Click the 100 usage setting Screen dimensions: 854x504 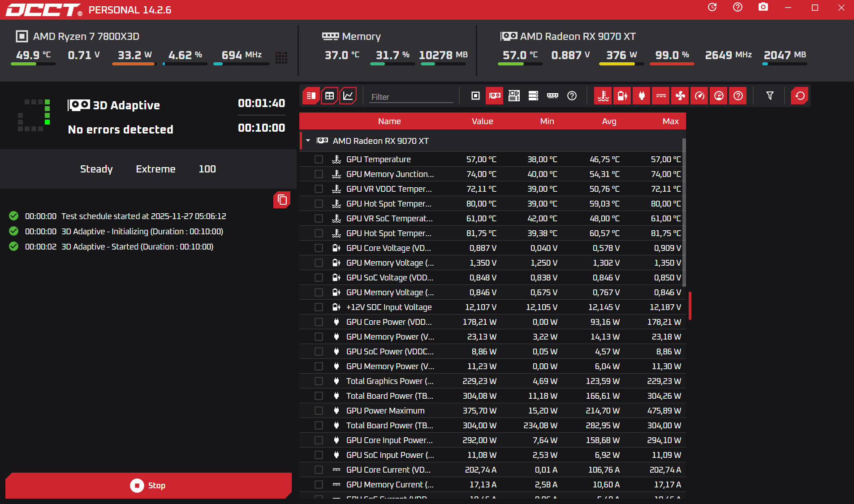pos(207,169)
